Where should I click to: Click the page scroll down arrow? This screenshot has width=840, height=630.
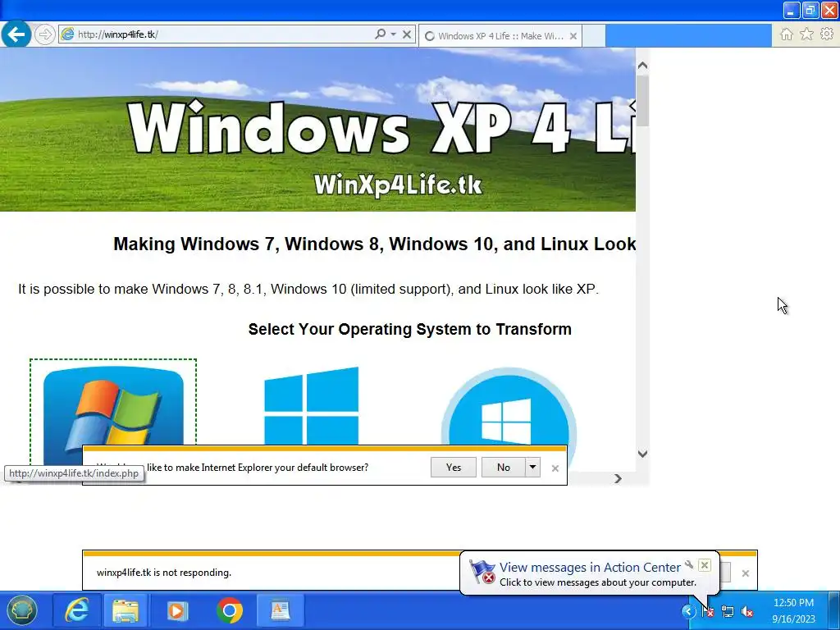pos(642,454)
